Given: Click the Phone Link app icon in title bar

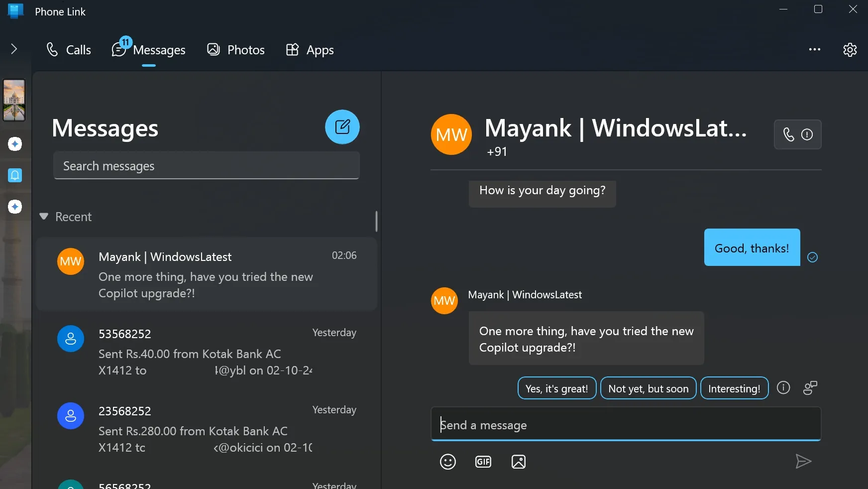Looking at the screenshot, I should click(x=15, y=11).
